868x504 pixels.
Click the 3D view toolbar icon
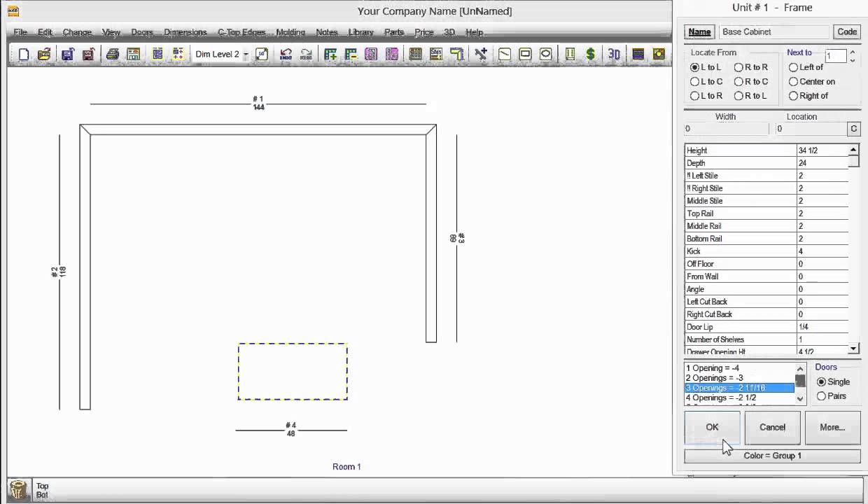point(614,54)
